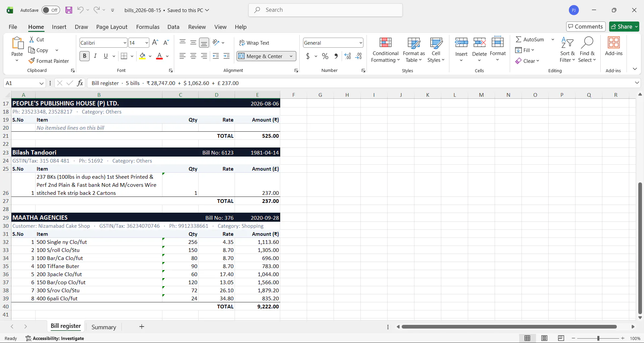Switch to Page Break Preview in status bar
The height and width of the screenshot is (343, 644).
pyautogui.click(x=561, y=338)
